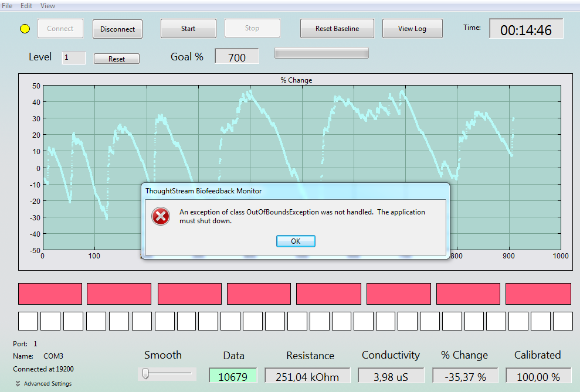The image size is (580, 392).
Task: Click the Goal % label
Action: [187, 56]
